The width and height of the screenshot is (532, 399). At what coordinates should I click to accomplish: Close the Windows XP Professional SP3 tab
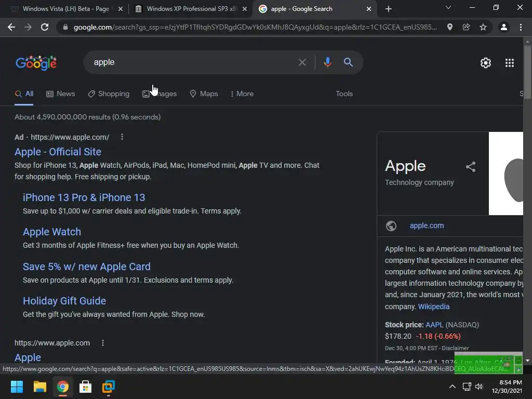coord(245,9)
